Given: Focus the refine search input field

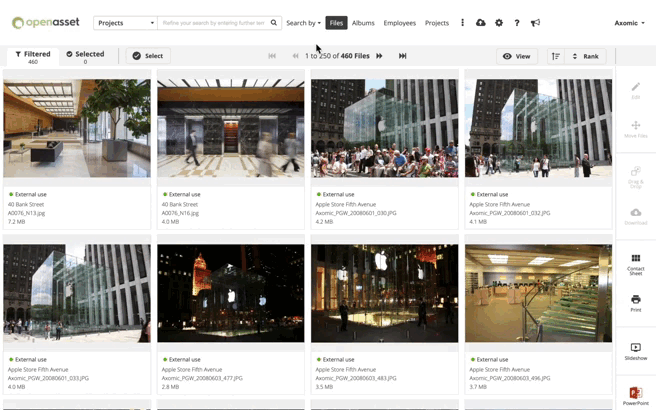Looking at the screenshot, I should [x=213, y=23].
